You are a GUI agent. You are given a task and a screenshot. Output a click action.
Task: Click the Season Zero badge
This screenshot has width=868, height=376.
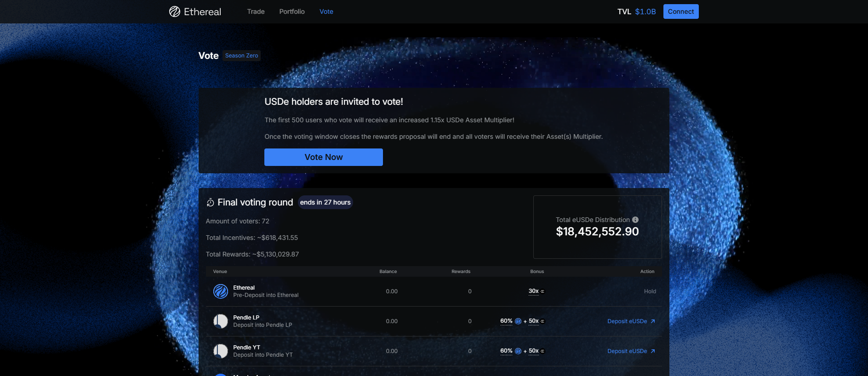pyautogui.click(x=242, y=56)
